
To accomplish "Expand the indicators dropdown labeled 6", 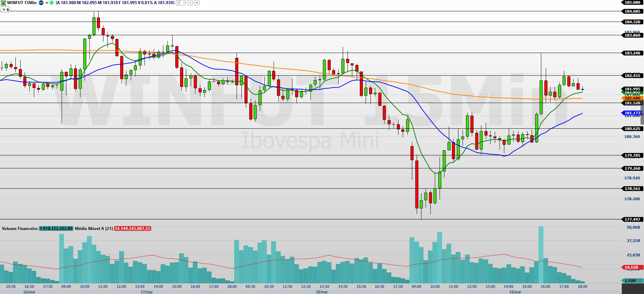I will 5,10.
